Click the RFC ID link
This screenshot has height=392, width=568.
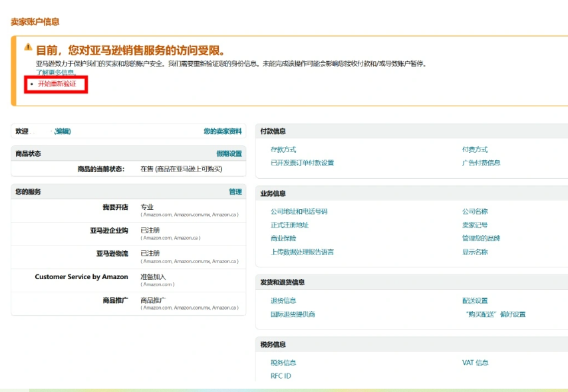pyautogui.click(x=281, y=376)
